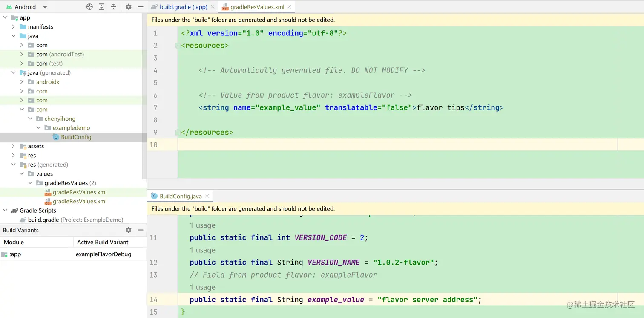Click the VERSION_CODE constant name

(321, 237)
